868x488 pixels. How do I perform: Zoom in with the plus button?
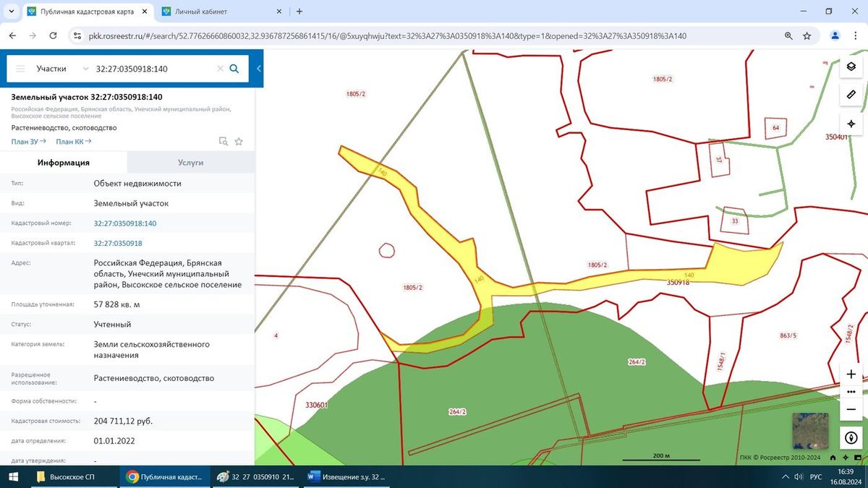click(851, 374)
